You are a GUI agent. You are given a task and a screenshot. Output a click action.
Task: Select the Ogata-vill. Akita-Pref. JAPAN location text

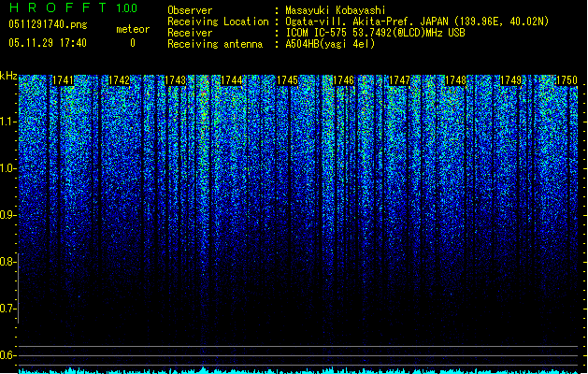(417, 22)
